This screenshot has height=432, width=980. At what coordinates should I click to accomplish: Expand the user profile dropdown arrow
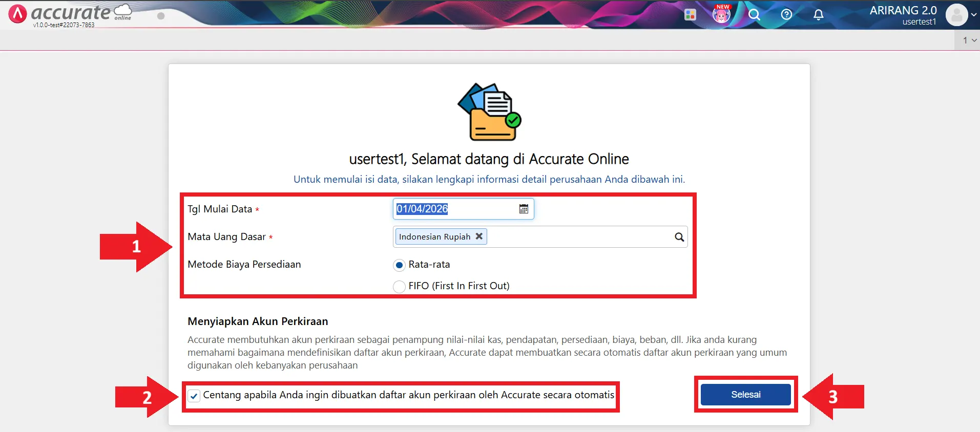[x=974, y=15]
